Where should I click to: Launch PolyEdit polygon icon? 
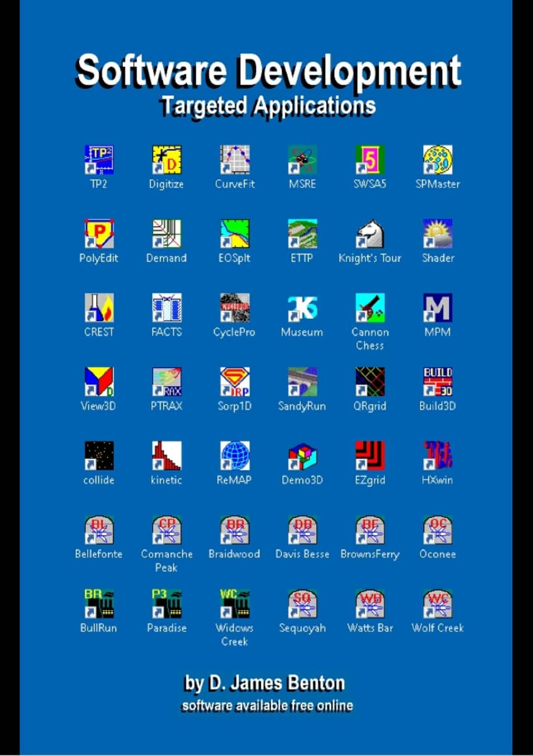click(99, 234)
